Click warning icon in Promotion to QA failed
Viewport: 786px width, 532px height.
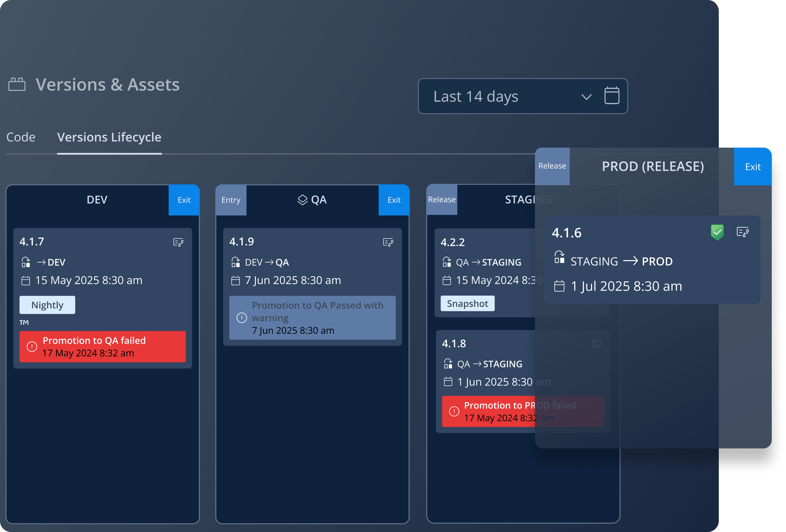click(x=32, y=347)
